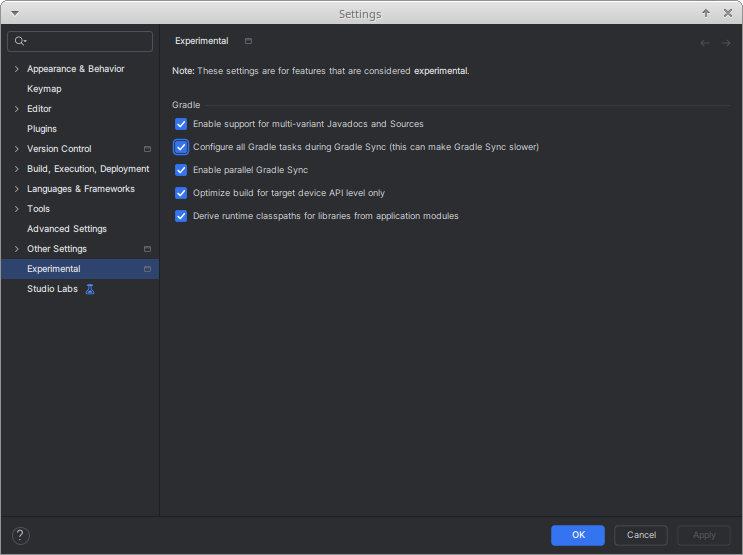The width and height of the screenshot is (743, 555).
Task: Click the Apply button
Action: coord(704,535)
